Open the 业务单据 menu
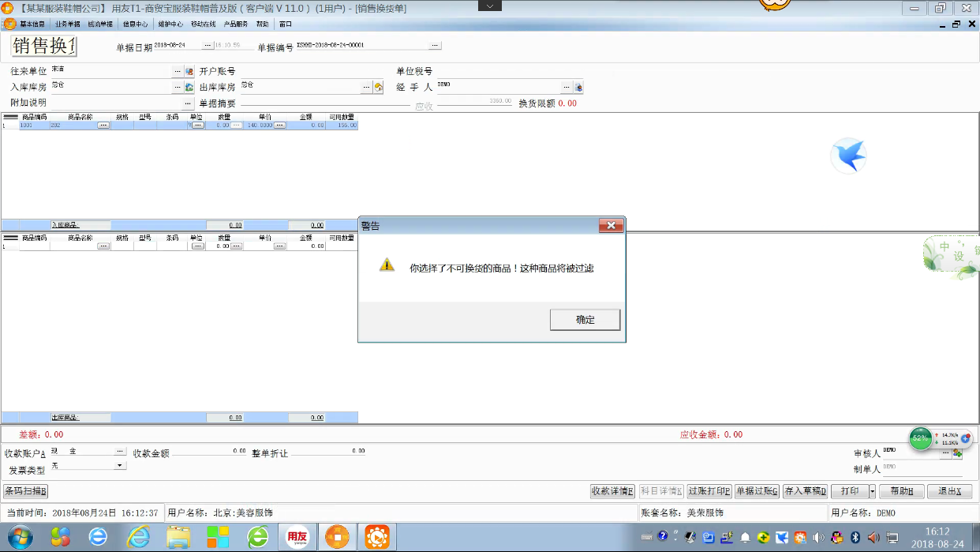This screenshot has height=552, width=980. coord(67,24)
